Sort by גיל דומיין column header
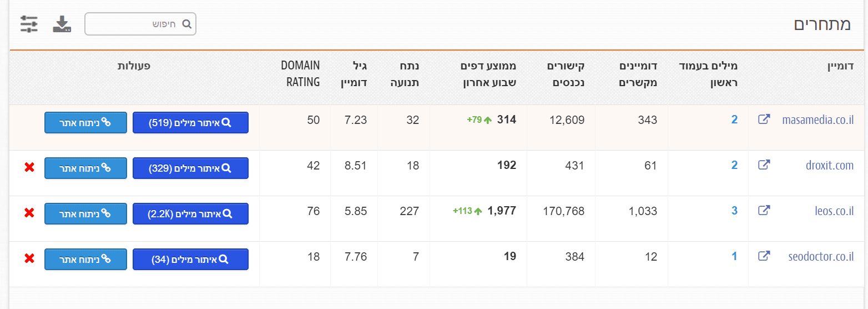The height and width of the screenshot is (309, 868). coord(354,74)
